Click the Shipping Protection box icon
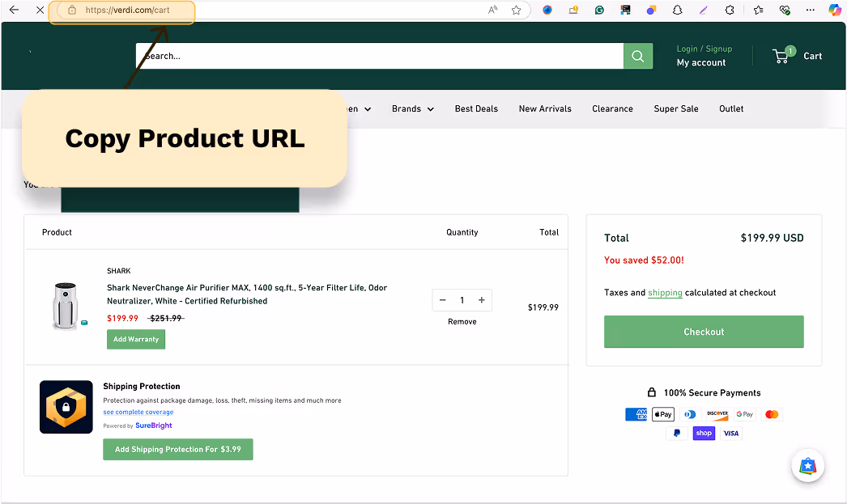 point(66,407)
